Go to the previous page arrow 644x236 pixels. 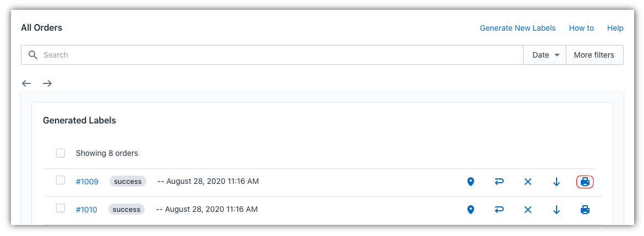pos(26,83)
